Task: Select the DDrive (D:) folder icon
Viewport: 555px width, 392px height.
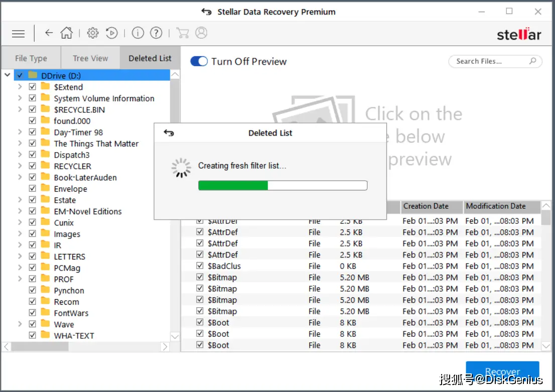Action: 33,75
